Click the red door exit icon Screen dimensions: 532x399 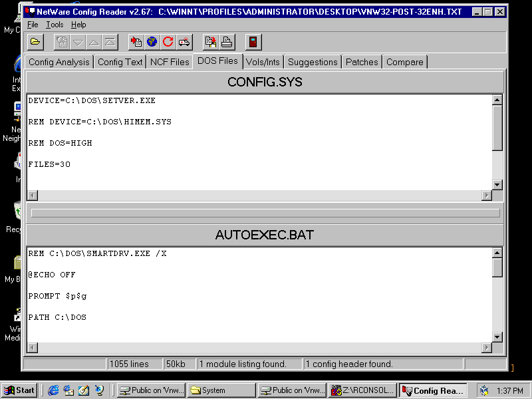pos(253,42)
